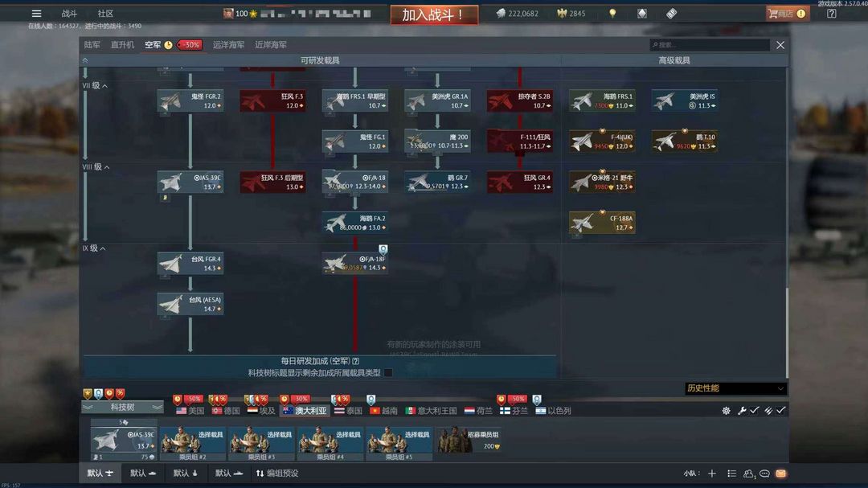Select premium CF-188A vehicle card
This screenshot has height=488, width=868.
click(602, 223)
